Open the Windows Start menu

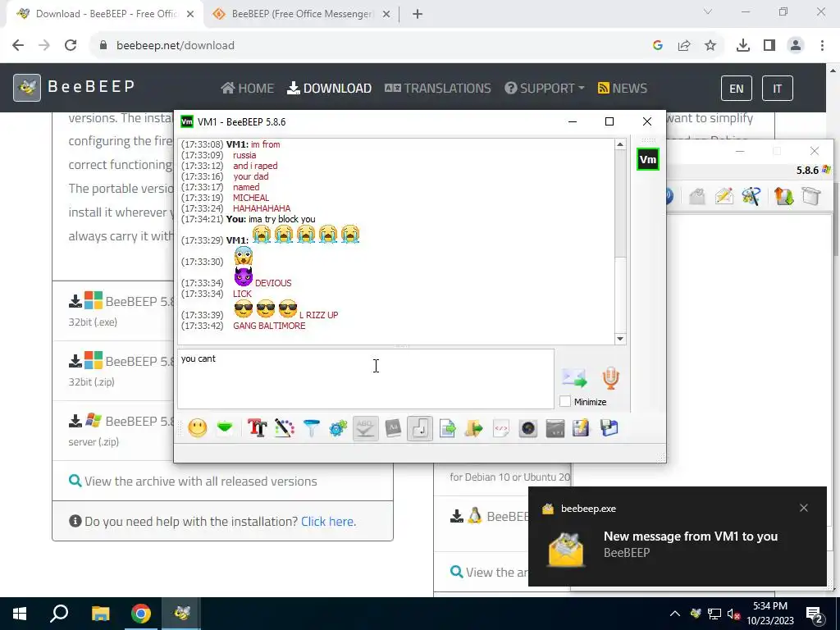(20, 614)
